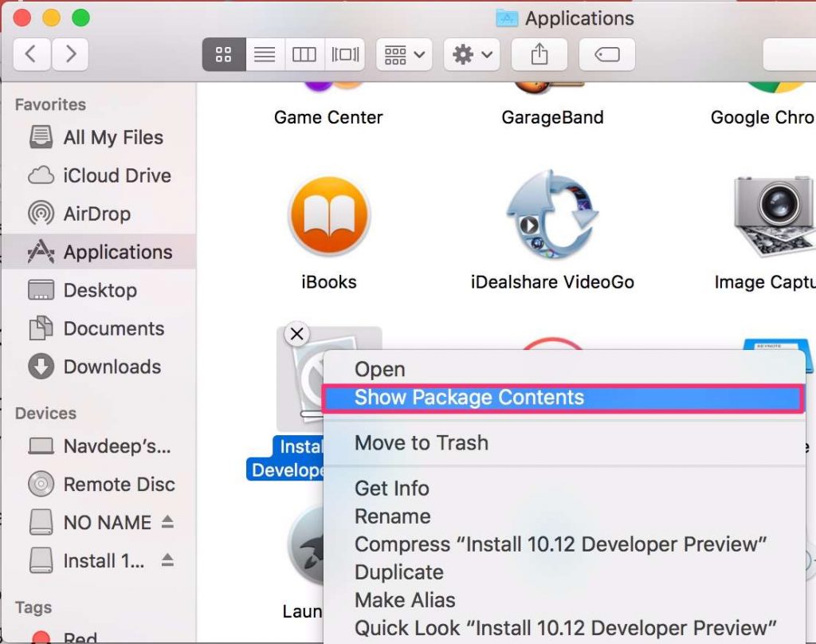
Task: Select the Image Capture app icon
Action: tap(775, 216)
